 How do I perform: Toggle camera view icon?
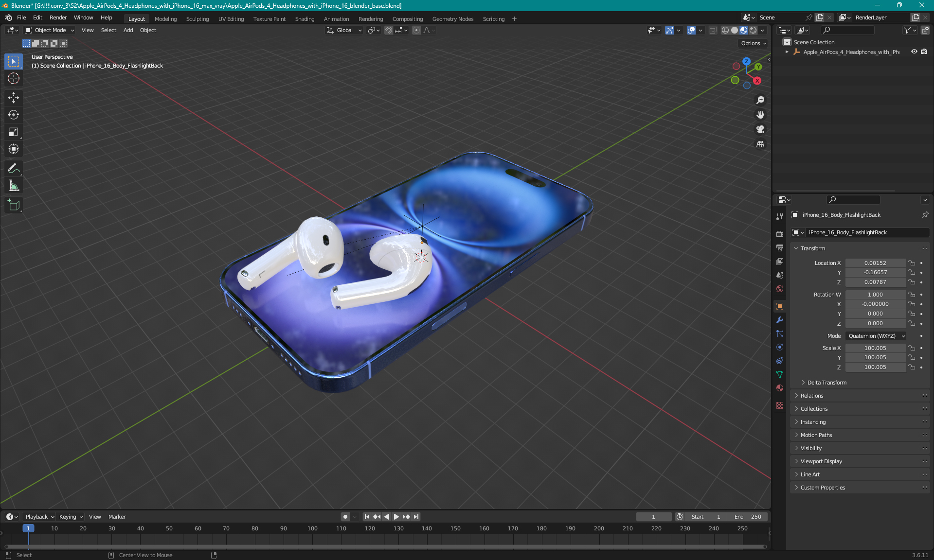point(760,129)
